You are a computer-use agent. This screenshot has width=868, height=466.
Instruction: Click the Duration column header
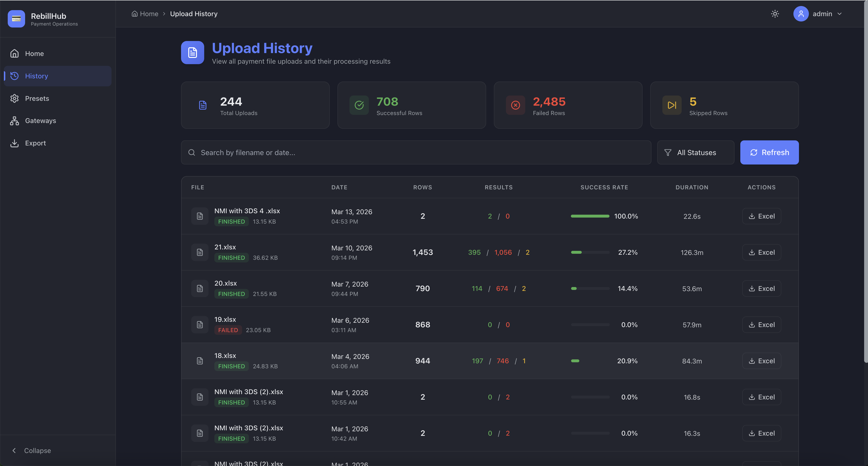pos(692,187)
